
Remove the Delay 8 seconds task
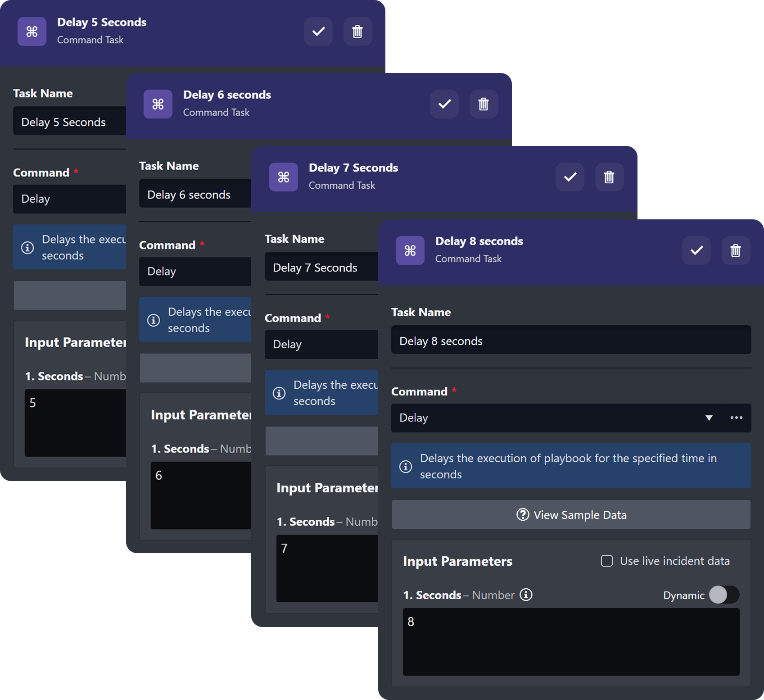click(x=736, y=250)
